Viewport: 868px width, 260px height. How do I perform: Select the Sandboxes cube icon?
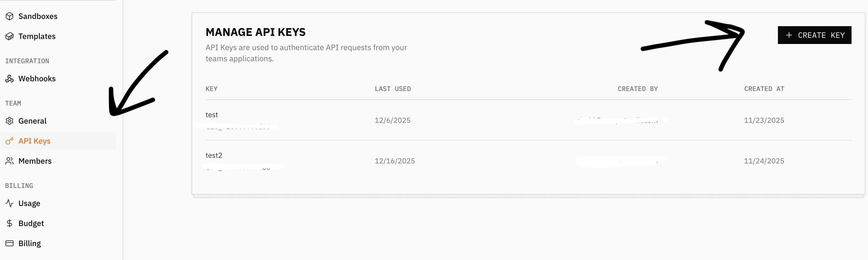point(10,16)
